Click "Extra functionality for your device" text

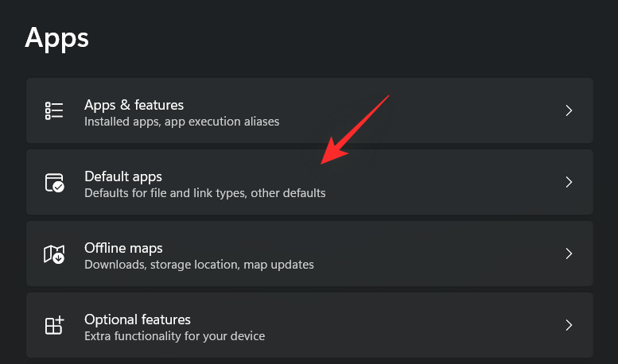tap(174, 336)
